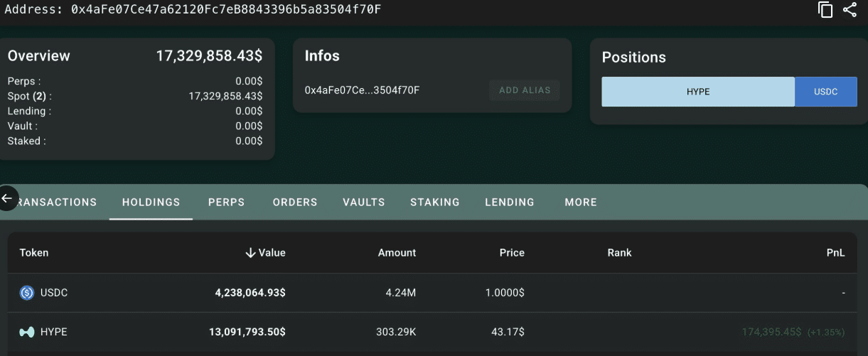The width and height of the screenshot is (868, 356).
Task: Click the full address text at top
Action: pos(226,9)
